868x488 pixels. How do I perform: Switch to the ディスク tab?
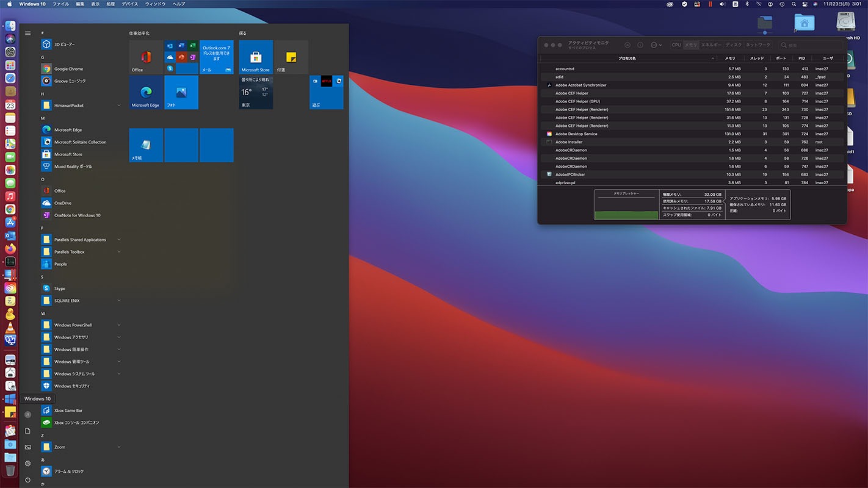[734, 45]
